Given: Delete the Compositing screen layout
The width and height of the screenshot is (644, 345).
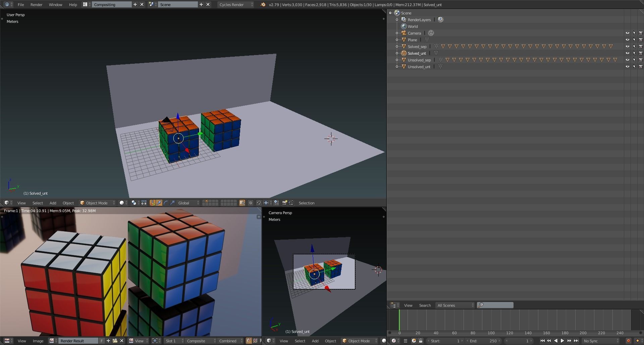Looking at the screenshot, I should click(142, 5).
